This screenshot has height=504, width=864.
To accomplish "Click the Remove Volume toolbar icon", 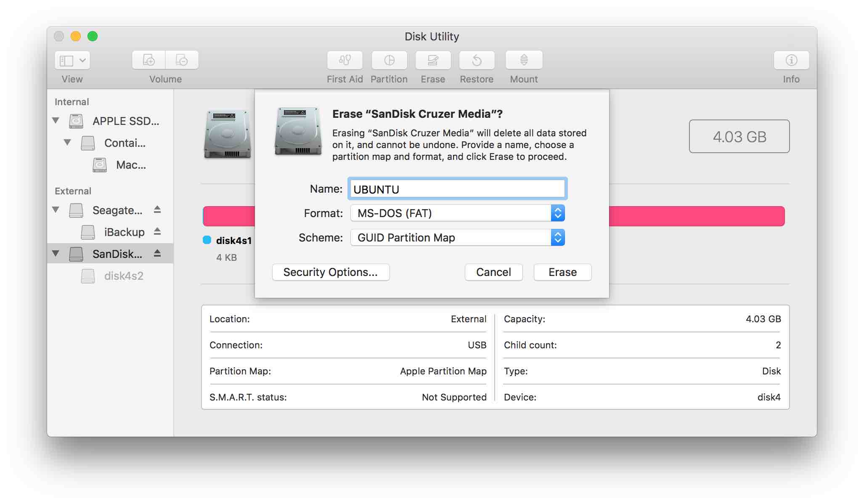I will click(x=182, y=60).
